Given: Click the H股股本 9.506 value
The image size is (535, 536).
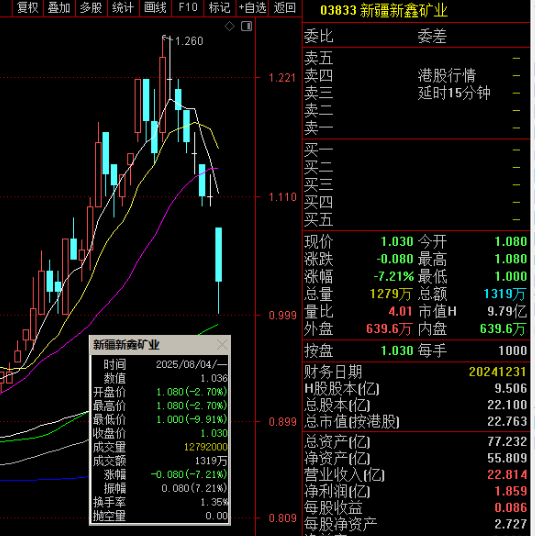Looking at the screenshot, I should point(511,388).
